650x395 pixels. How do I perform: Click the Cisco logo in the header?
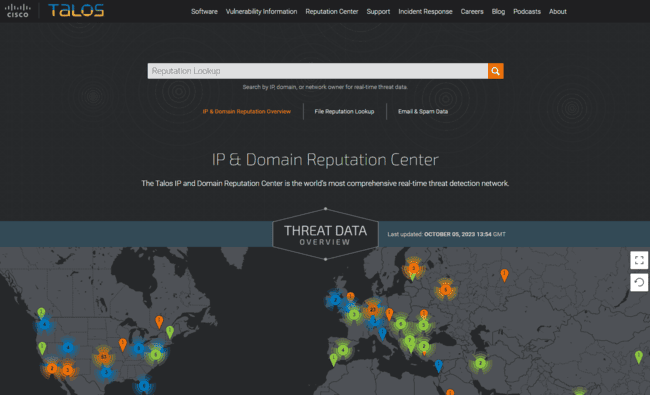(x=18, y=10)
